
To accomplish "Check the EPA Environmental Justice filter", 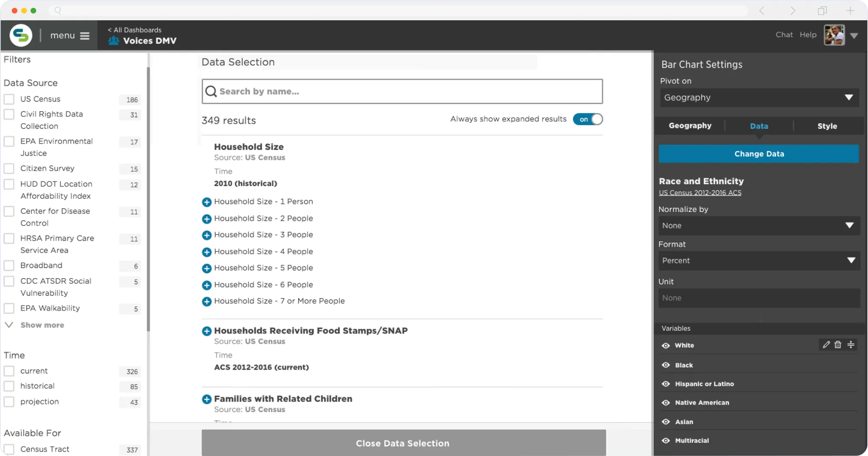I will (9, 141).
